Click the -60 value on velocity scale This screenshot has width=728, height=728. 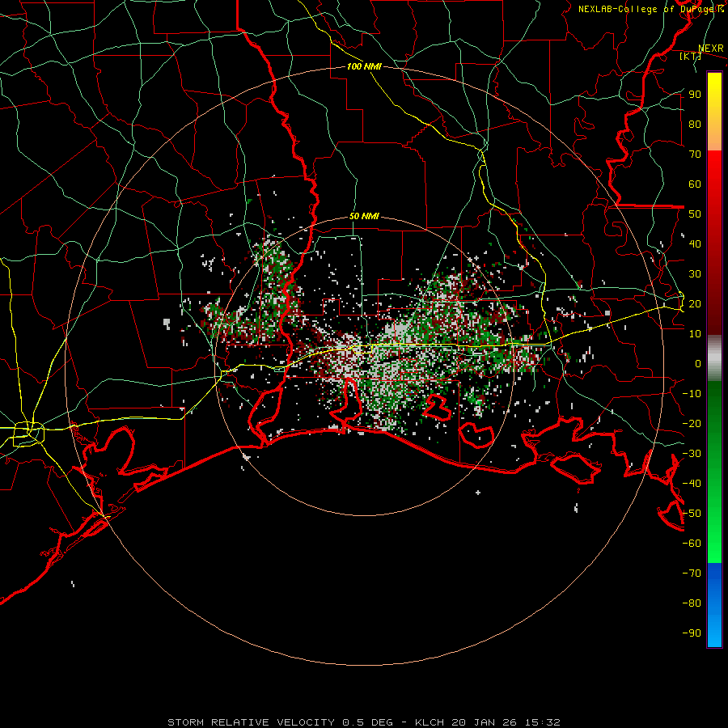[692, 544]
